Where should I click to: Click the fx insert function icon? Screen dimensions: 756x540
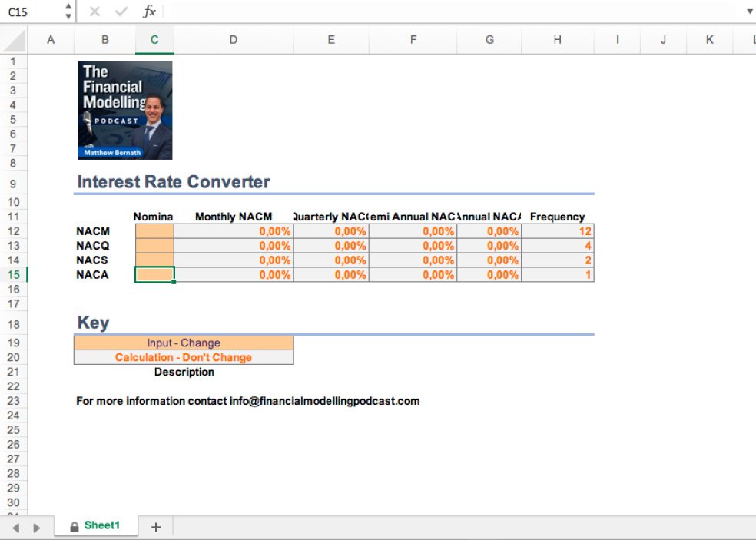[151, 12]
